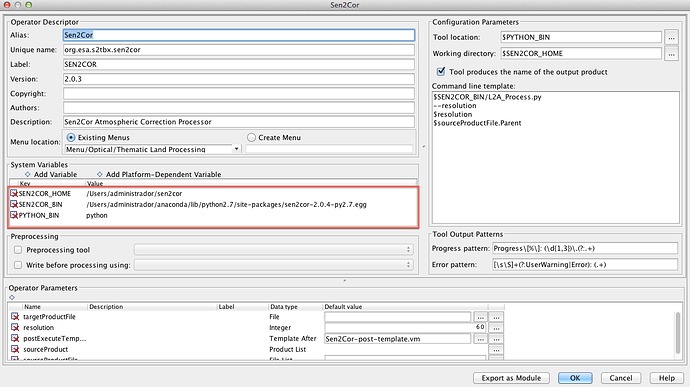
Task: Click Export as Module button
Action: (x=511, y=378)
